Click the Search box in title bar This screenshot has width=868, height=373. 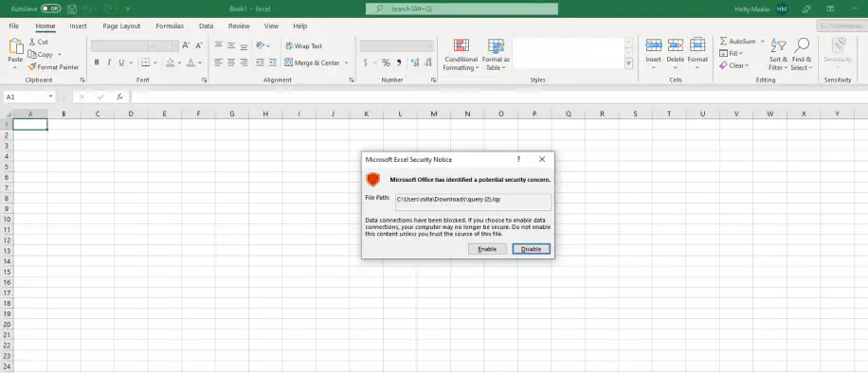461,9
